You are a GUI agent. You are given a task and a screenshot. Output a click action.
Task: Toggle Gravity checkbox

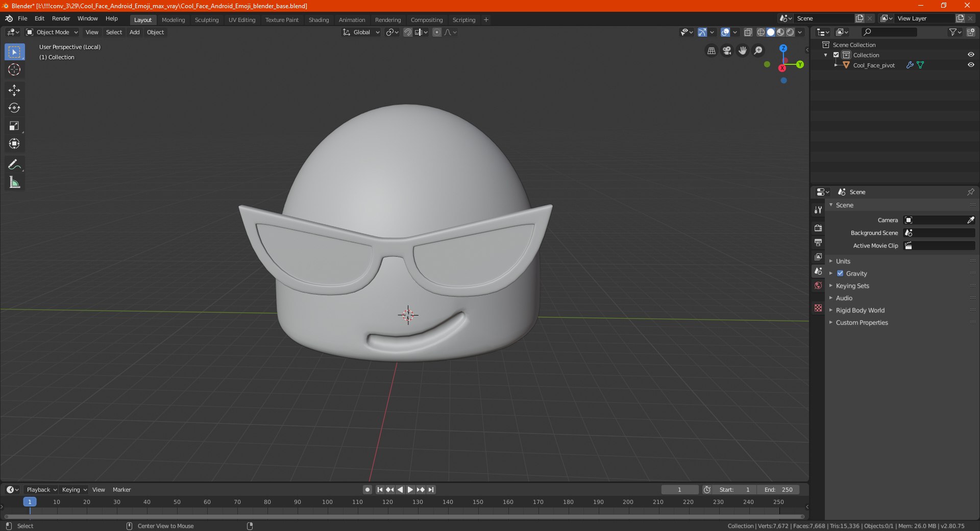pyautogui.click(x=840, y=273)
